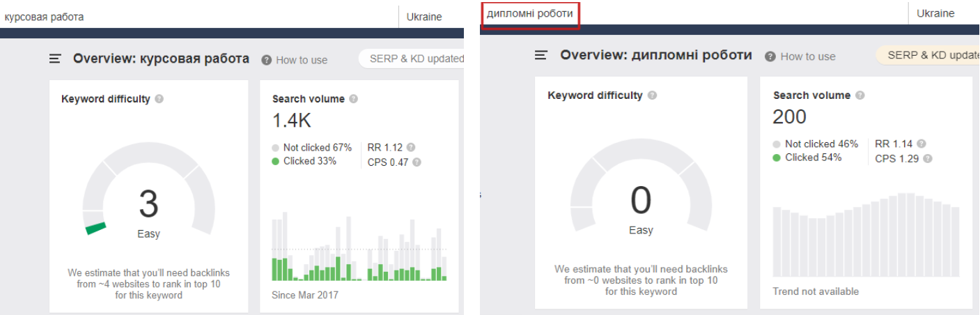
Task: Click help icon next to CPS 0.47
Action: [417, 162]
